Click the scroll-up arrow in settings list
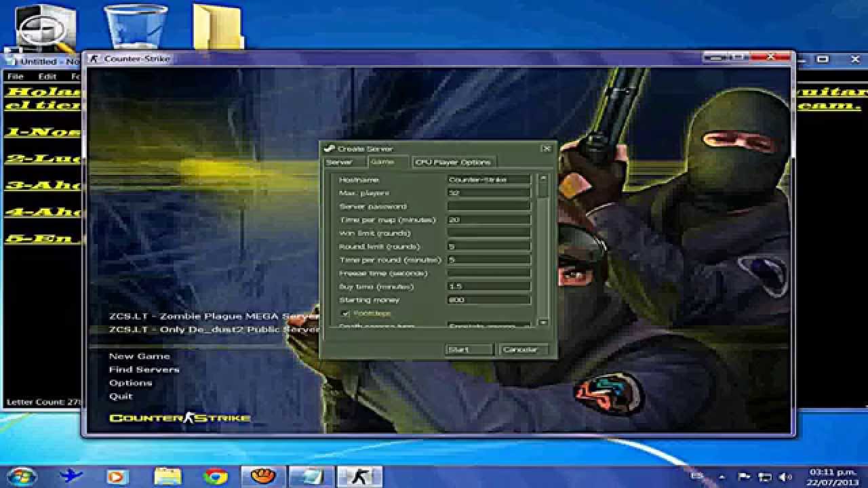Viewport: 868px width, 488px height. pos(542,178)
